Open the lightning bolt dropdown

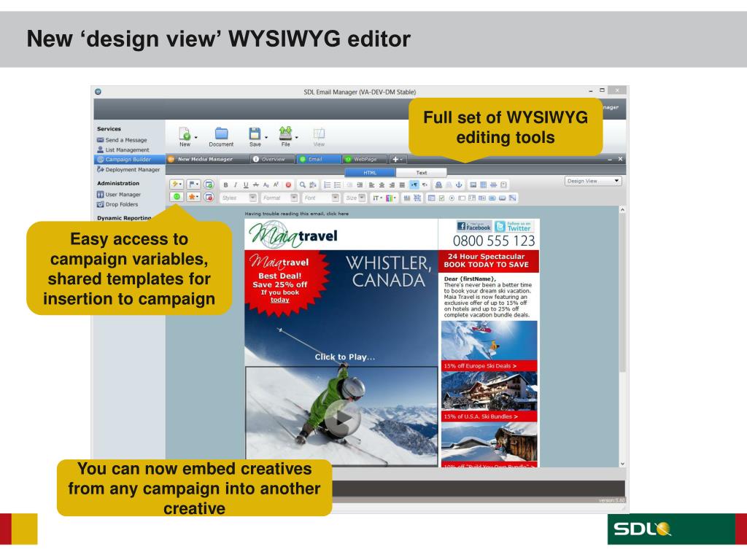177,184
